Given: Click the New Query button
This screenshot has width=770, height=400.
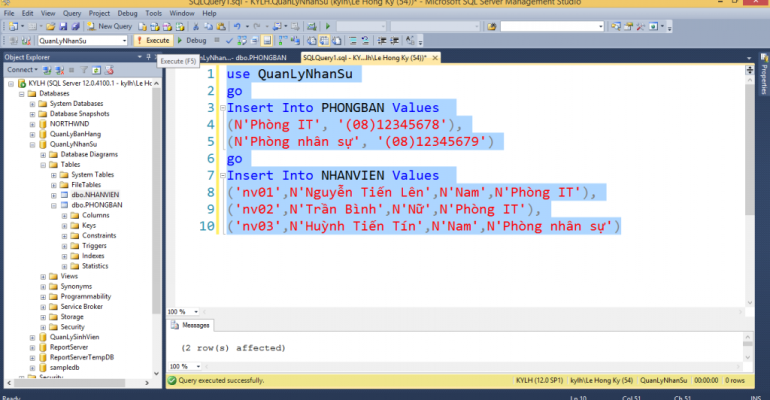Looking at the screenshot, I should pyautogui.click(x=110, y=27).
